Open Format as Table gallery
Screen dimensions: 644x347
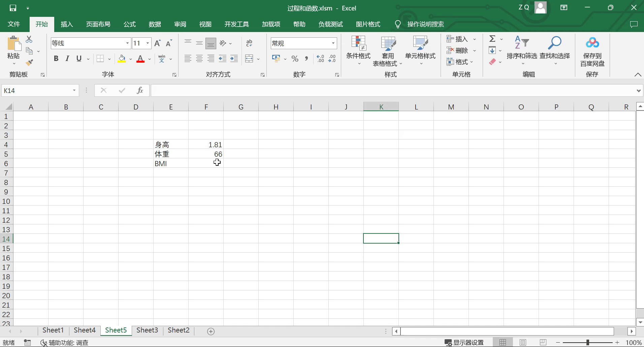click(388, 51)
